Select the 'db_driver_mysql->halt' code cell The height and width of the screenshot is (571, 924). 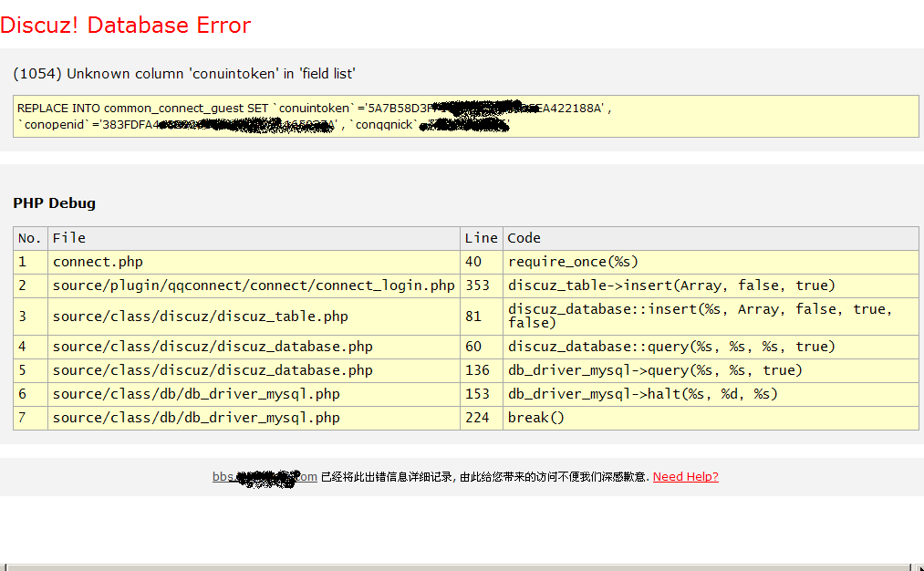(711, 394)
